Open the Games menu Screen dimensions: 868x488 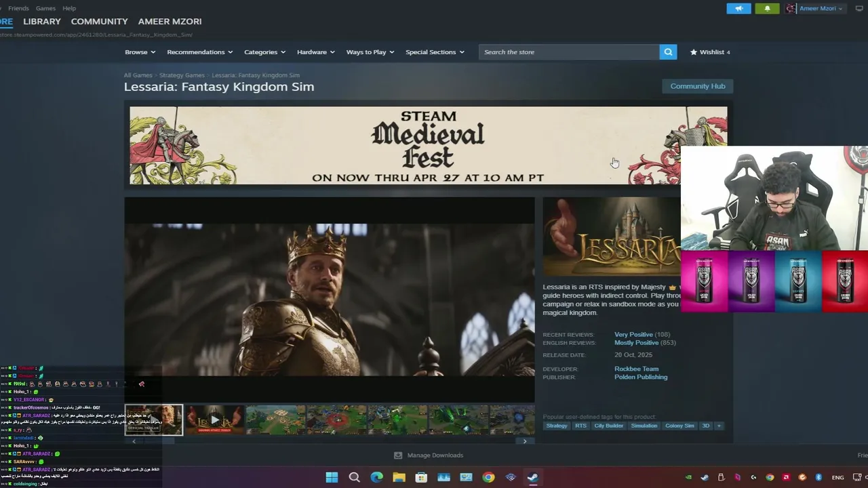click(x=45, y=8)
